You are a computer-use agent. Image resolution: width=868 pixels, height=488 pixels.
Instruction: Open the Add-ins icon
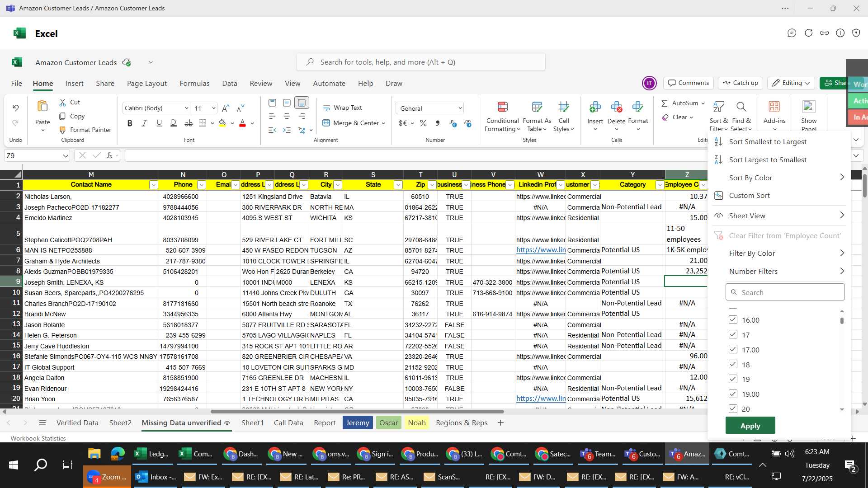[774, 107]
